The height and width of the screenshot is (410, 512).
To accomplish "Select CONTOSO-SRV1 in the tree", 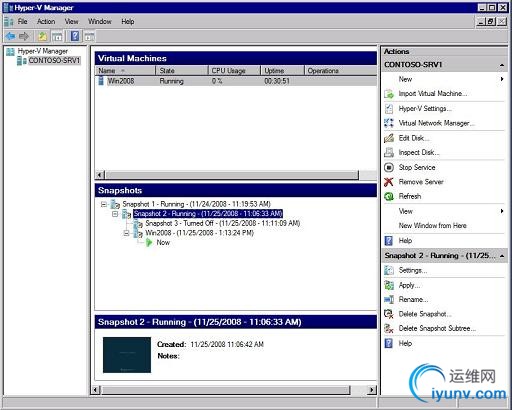I will pos(54,61).
